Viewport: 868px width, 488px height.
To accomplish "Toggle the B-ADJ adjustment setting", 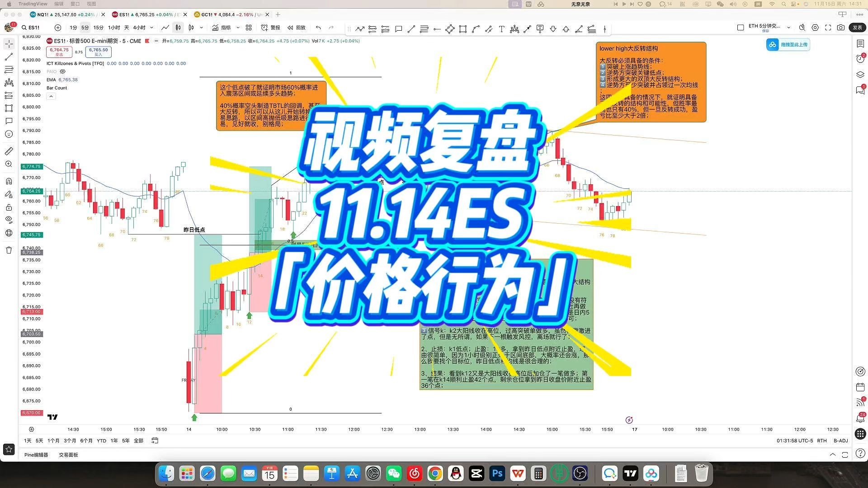I will 840,441.
